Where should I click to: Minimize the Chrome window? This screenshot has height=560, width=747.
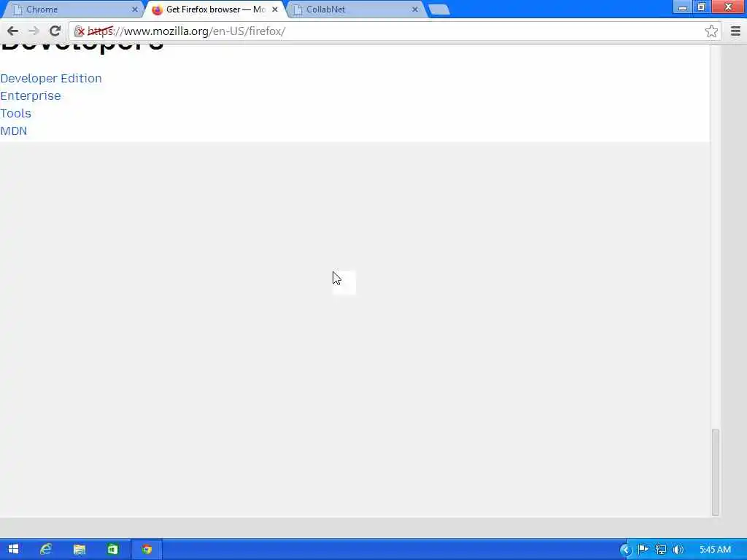tap(683, 7)
